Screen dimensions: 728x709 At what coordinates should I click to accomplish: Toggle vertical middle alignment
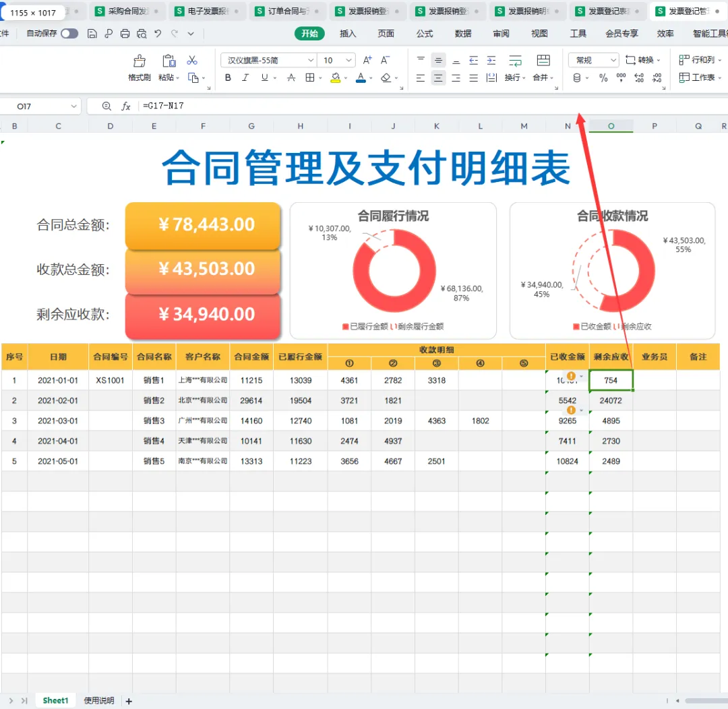click(x=438, y=61)
